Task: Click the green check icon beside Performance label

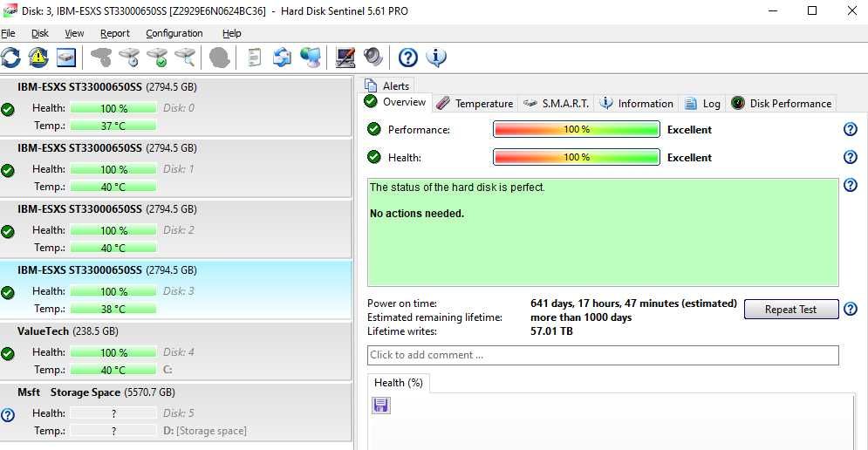Action: pyautogui.click(x=374, y=129)
